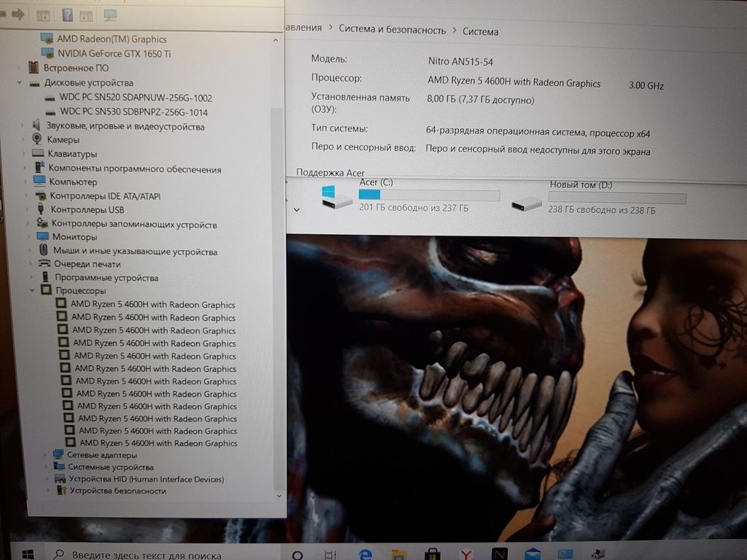The height and width of the screenshot is (560, 747).
Task: Click the Встроенное ПО firmware chip icon
Action: (34, 67)
